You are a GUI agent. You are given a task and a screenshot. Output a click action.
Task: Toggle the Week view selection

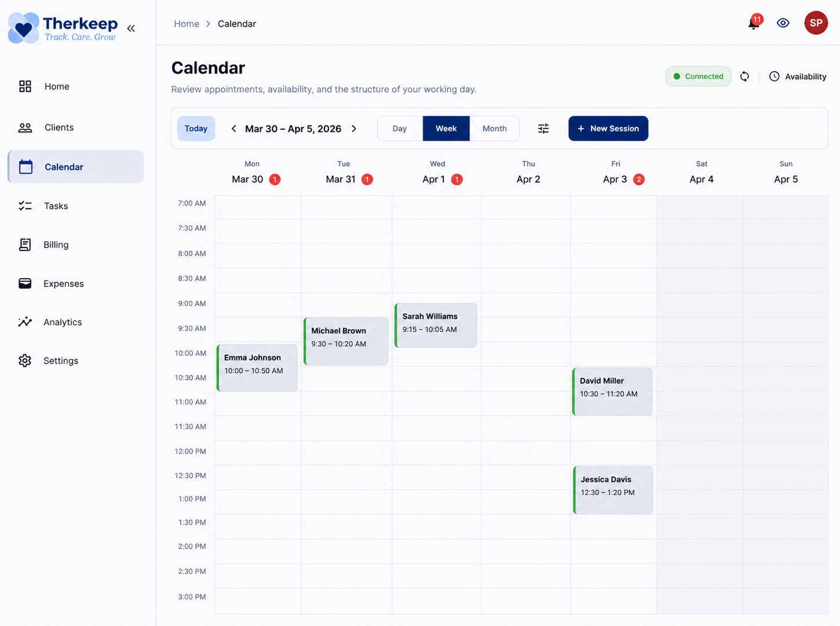446,128
